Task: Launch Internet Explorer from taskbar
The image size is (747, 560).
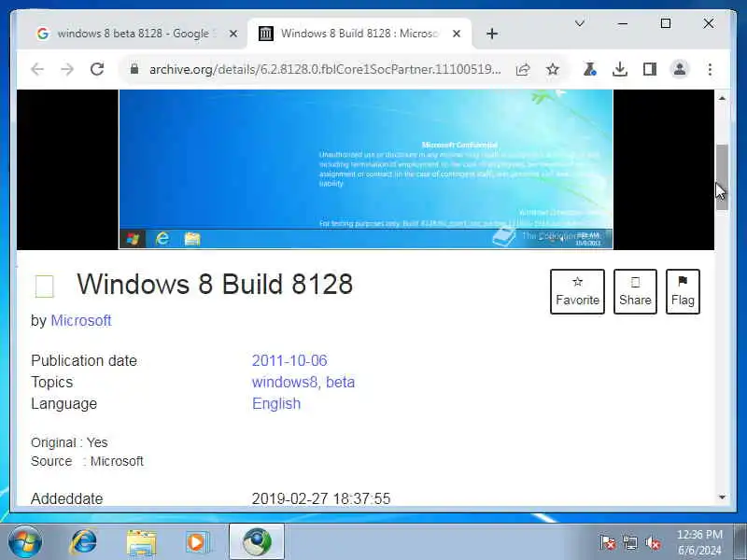Action: [x=83, y=542]
